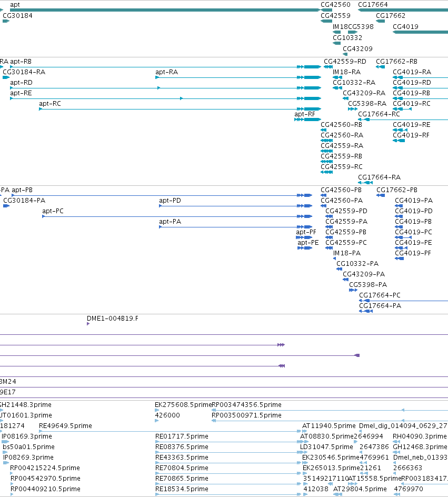Select the apt gene bar
448x497 pixels.
[x=165, y=10]
